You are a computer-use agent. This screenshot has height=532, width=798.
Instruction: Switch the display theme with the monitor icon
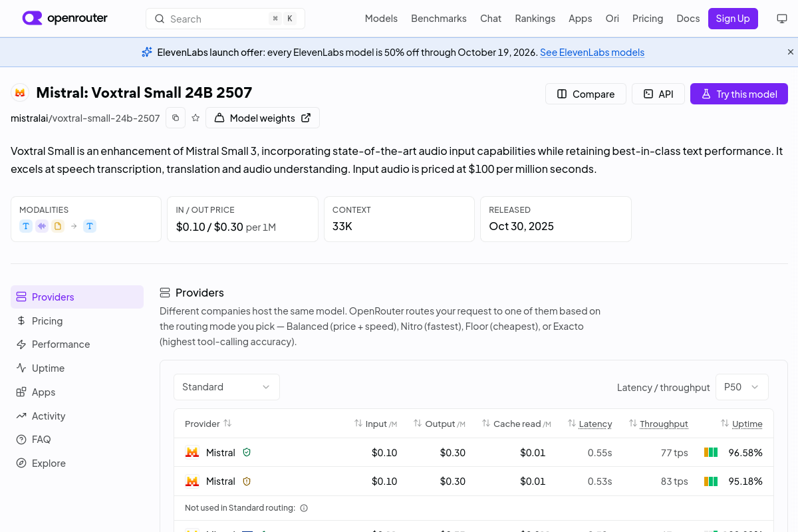[x=782, y=19]
